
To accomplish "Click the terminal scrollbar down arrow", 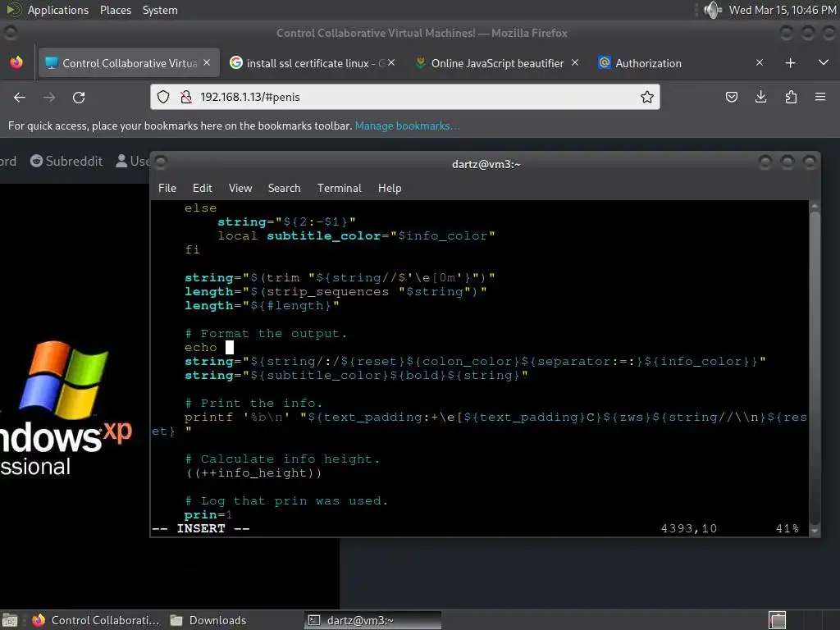I will click(815, 531).
